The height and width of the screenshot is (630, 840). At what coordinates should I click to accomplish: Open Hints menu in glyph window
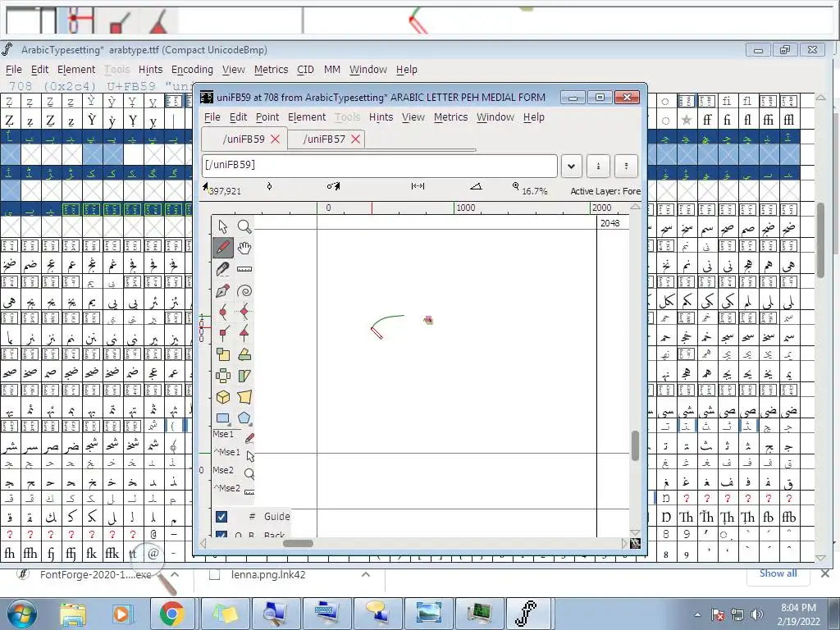pyautogui.click(x=381, y=117)
